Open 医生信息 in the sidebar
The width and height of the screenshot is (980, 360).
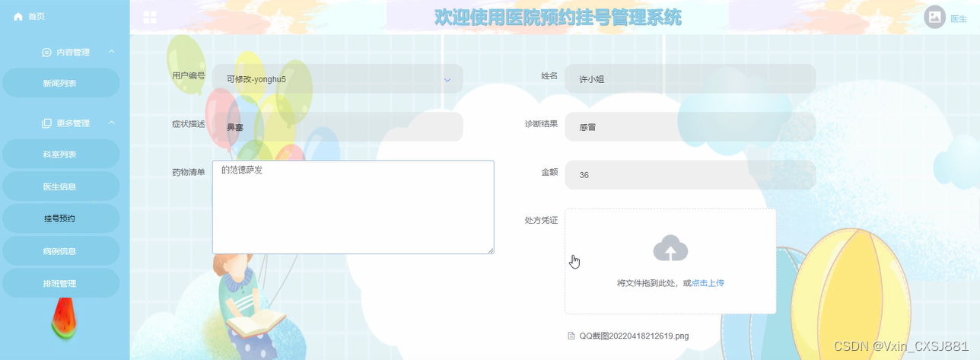(60, 186)
